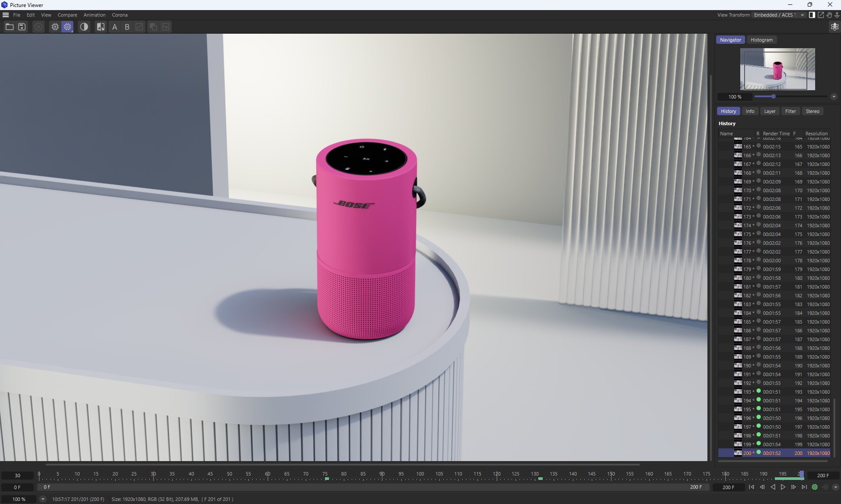Play the animation forward

click(783, 487)
